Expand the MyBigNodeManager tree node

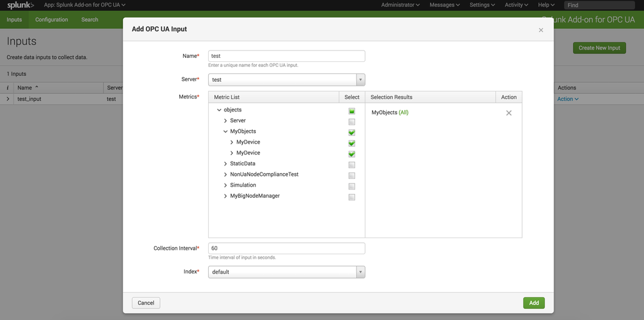pyautogui.click(x=226, y=196)
